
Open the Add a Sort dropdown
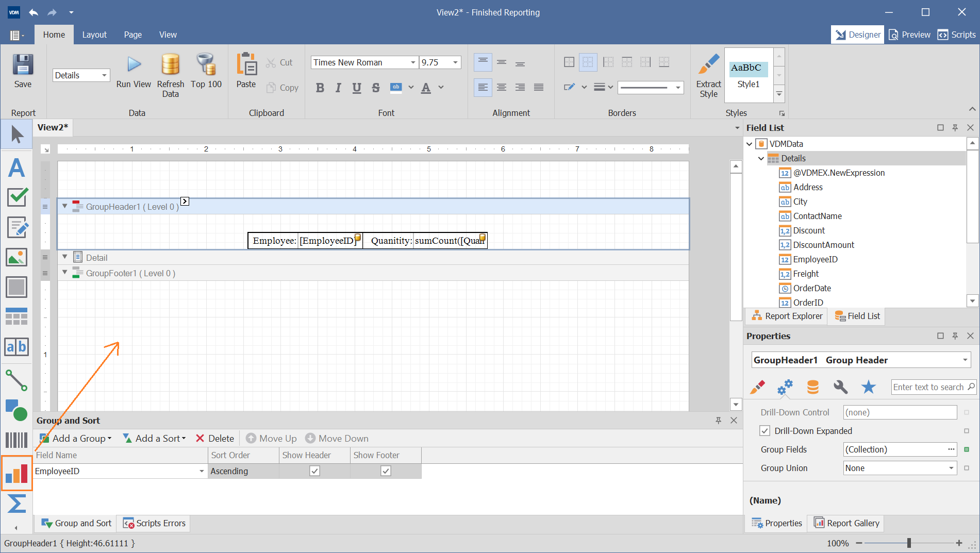pos(154,439)
